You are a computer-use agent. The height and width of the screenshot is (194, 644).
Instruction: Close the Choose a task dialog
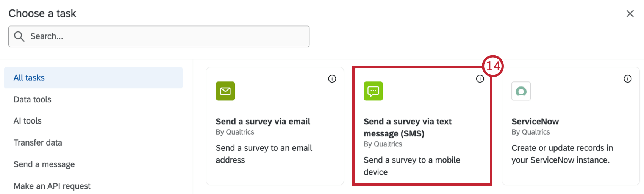click(630, 14)
